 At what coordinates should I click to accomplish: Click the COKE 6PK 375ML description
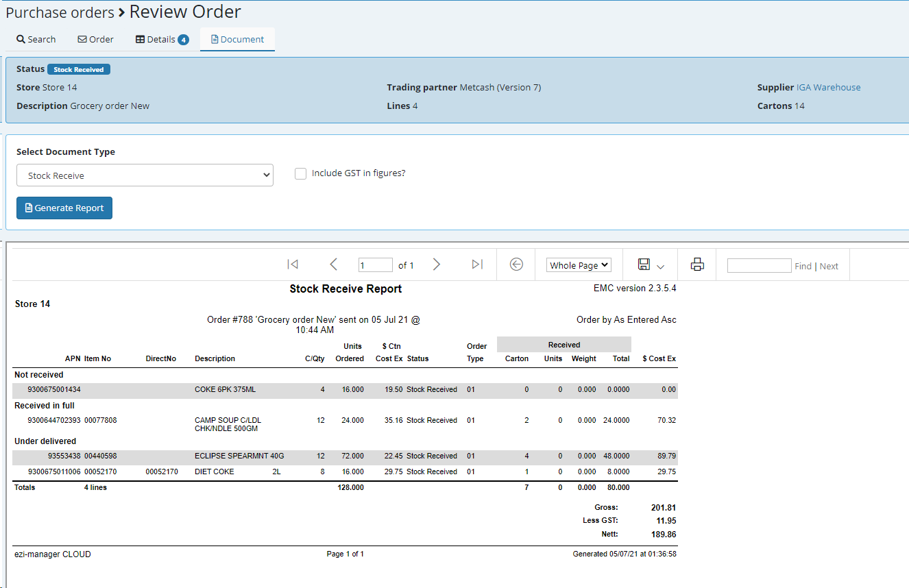[x=225, y=389]
